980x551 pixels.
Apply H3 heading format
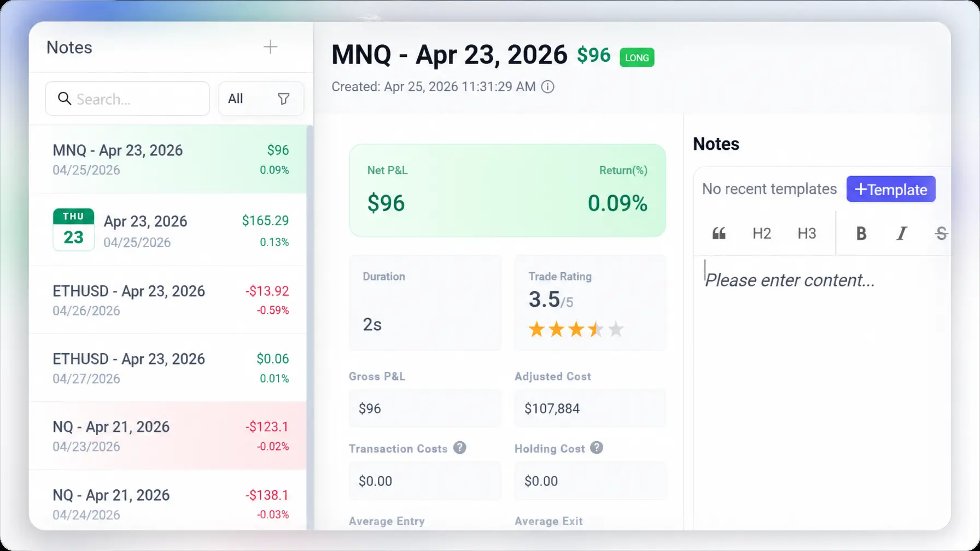(807, 233)
